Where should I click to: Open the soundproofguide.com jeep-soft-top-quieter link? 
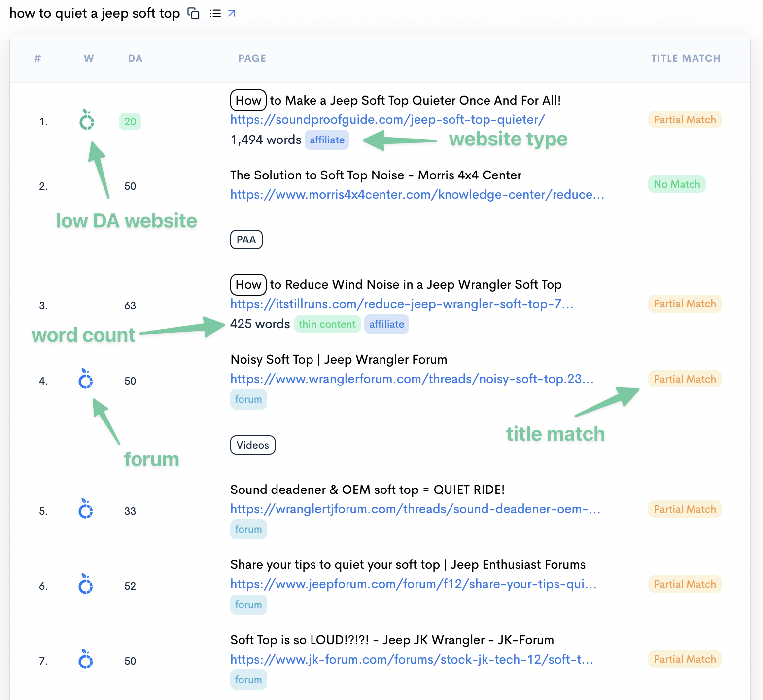coord(388,119)
